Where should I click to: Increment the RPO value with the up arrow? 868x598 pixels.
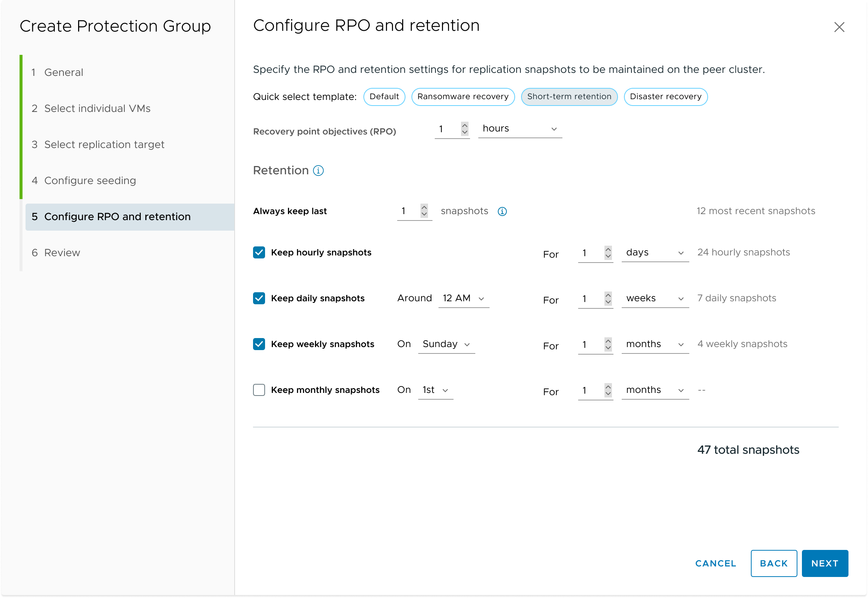[x=464, y=125]
